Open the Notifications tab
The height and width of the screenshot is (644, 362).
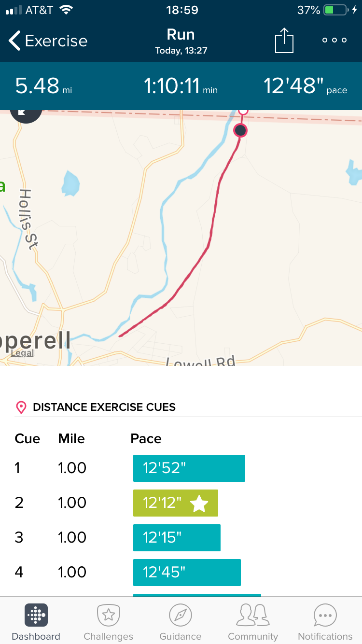(x=325, y=622)
